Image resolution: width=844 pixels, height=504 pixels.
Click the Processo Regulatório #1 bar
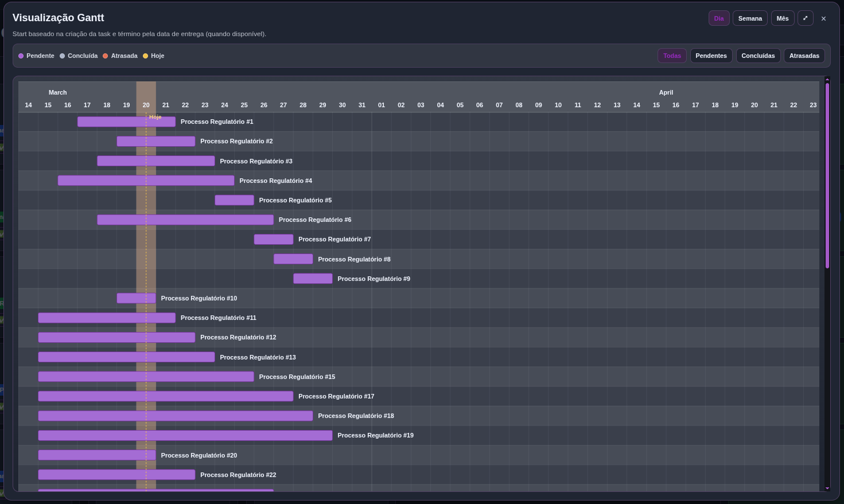click(x=126, y=121)
